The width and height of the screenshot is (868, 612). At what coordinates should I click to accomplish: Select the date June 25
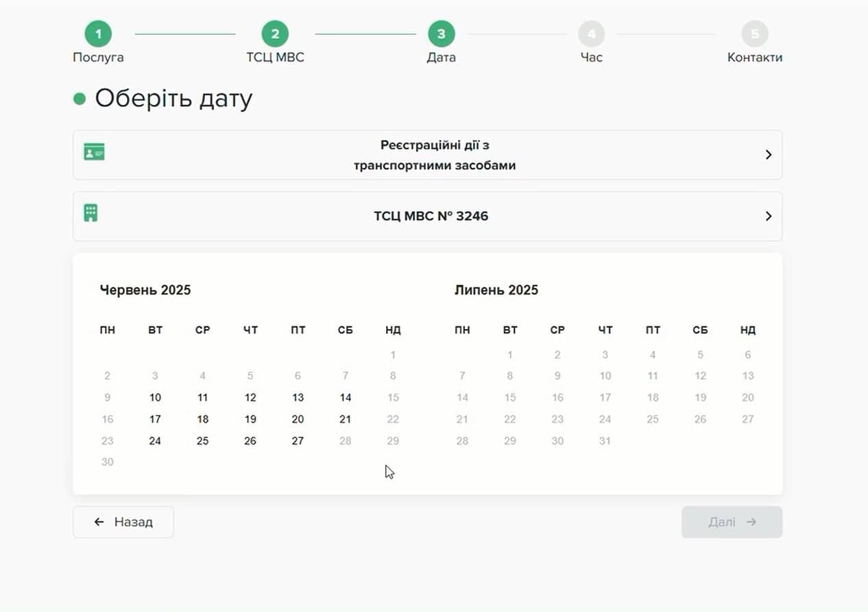(x=202, y=441)
